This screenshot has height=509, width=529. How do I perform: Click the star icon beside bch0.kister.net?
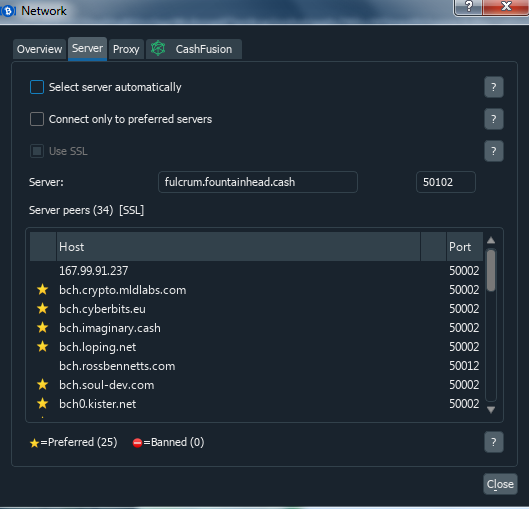[x=43, y=403]
